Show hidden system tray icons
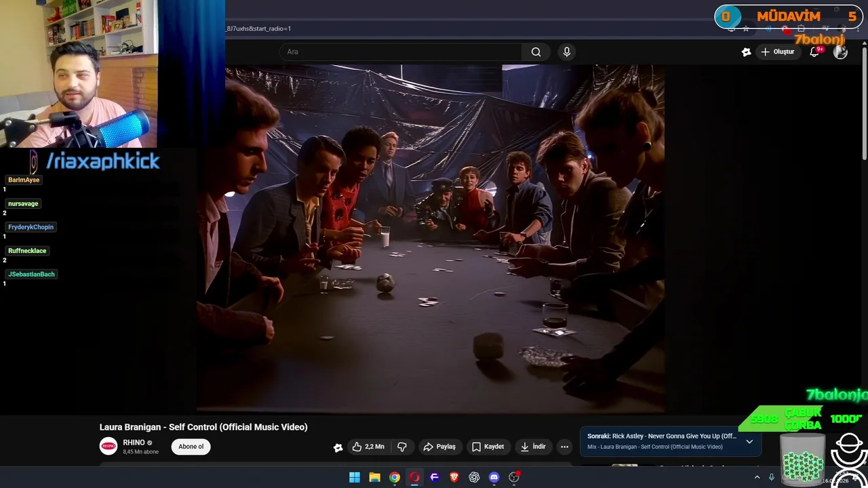868x488 pixels. 757,477
